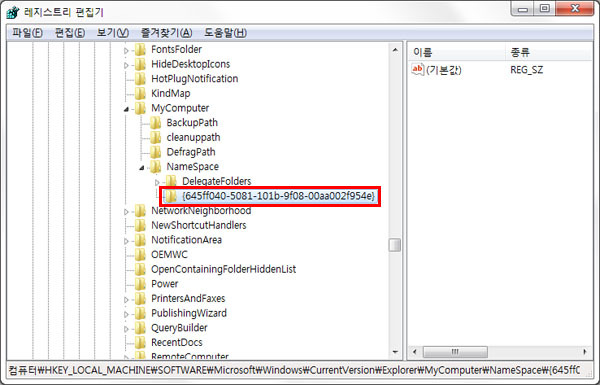This screenshot has width=600, height=385.
Task: Click the 종류 column header
Action: click(x=549, y=52)
